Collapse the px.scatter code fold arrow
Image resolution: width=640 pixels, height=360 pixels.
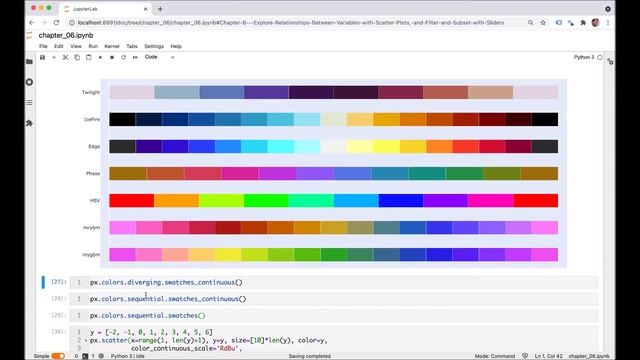(x=86, y=340)
